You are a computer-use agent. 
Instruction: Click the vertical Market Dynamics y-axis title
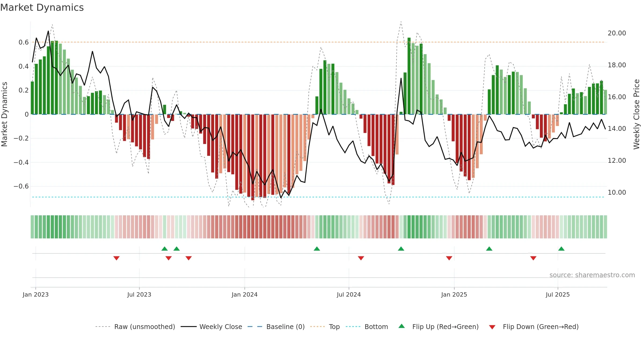pos(4,114)
